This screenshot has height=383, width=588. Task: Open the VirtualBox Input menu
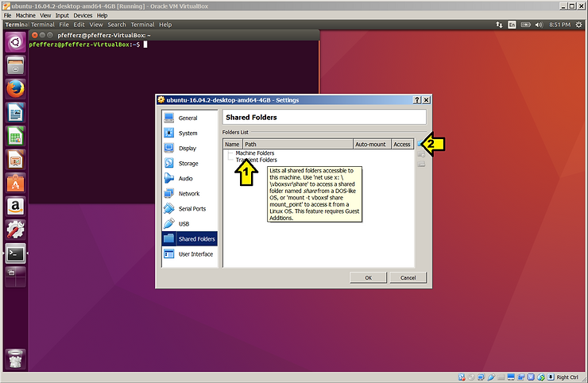(x=62, y=15)
